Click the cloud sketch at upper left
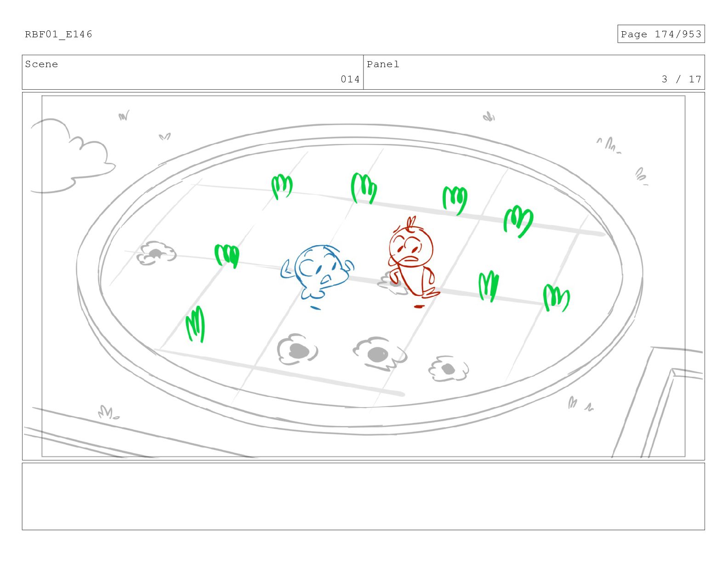 (72, 156)
